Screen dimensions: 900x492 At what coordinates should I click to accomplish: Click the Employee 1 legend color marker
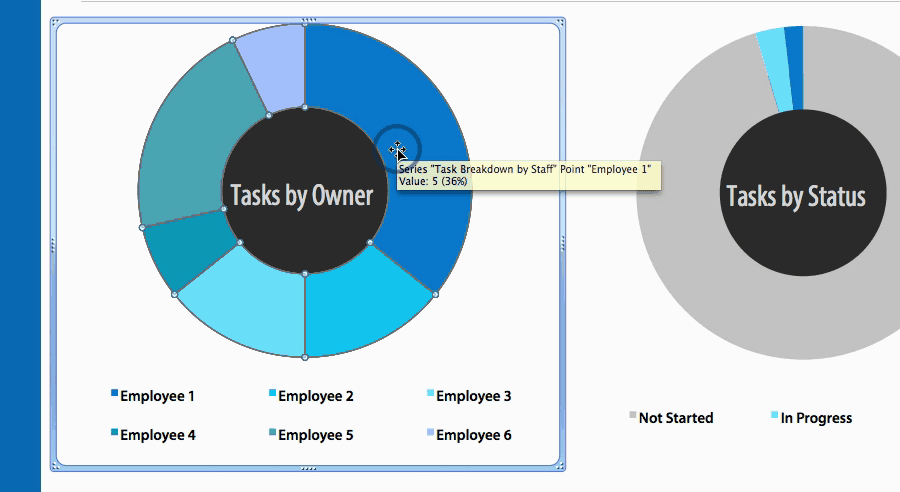(x=114, y=393)
